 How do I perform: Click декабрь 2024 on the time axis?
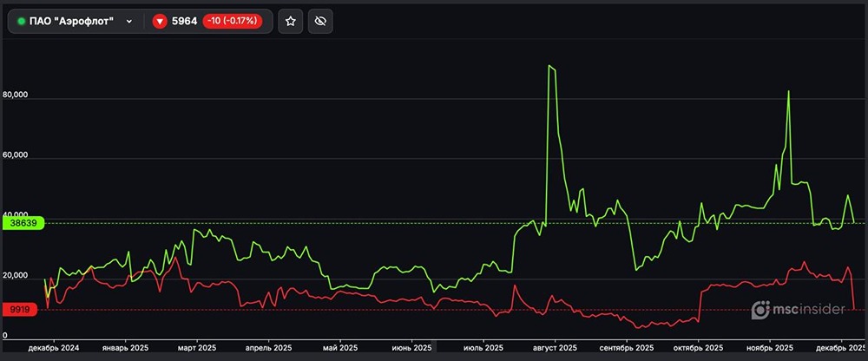(54, 347)
